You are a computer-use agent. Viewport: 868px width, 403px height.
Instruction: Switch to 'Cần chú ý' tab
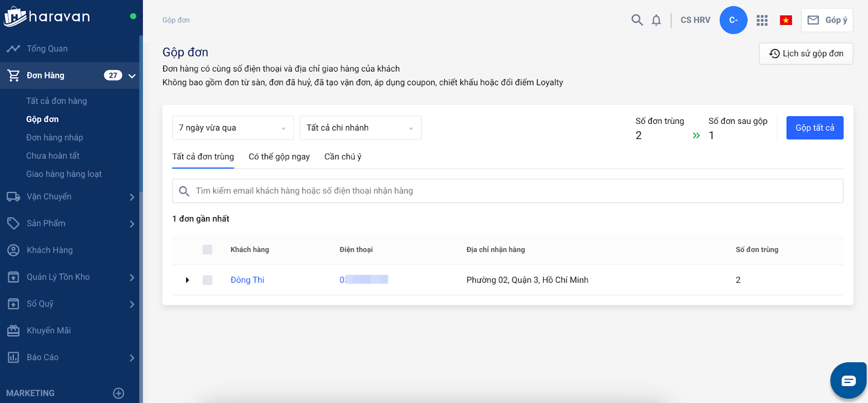(x=342, y=157)
